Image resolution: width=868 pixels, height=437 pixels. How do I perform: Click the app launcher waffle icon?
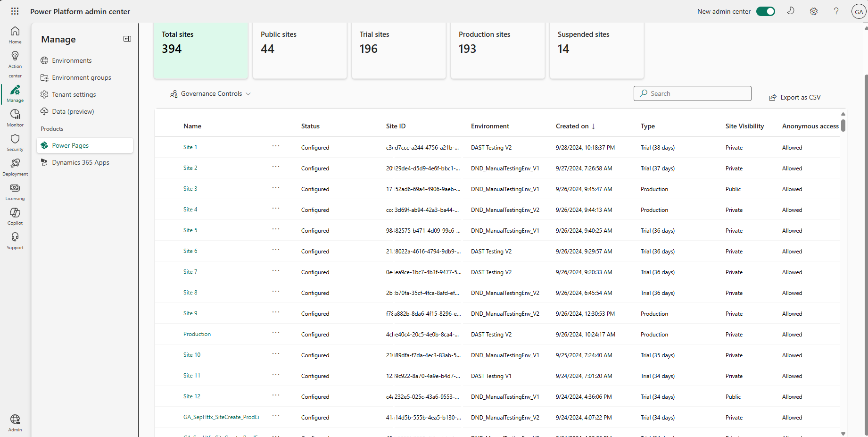coord(15,11)
